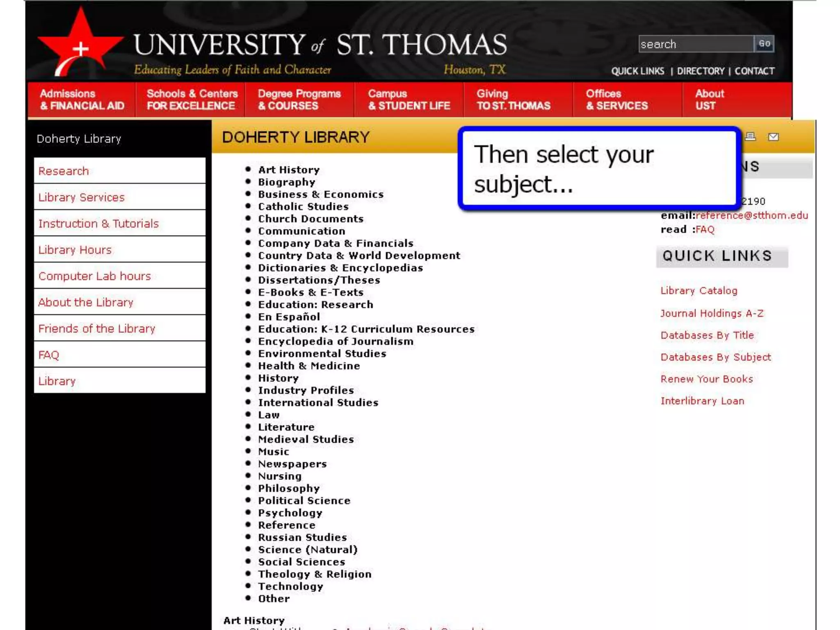Choose Theology & Religion subject
The height and width of the screenshot is (630, 840).
[315, 574]
